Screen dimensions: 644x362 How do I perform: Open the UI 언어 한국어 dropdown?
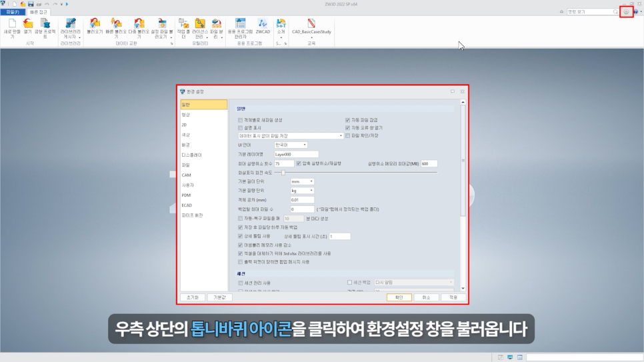pyautogui.click(x=291, y=145)
